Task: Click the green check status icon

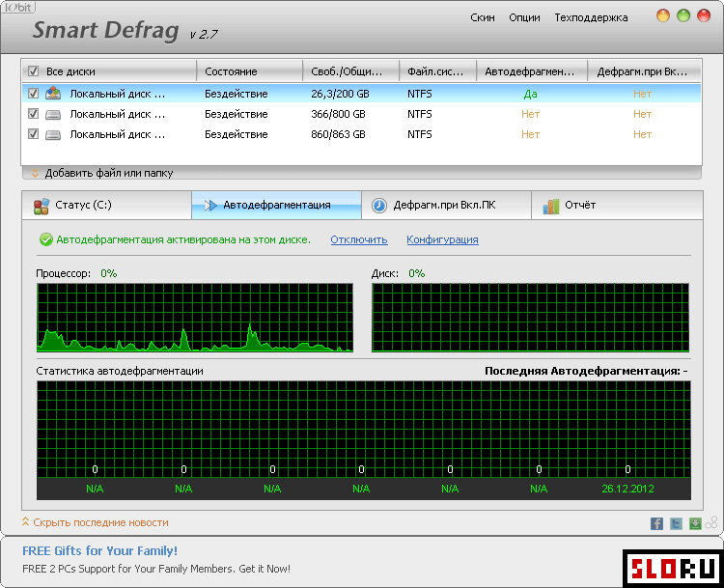Action: click(45, 239)
